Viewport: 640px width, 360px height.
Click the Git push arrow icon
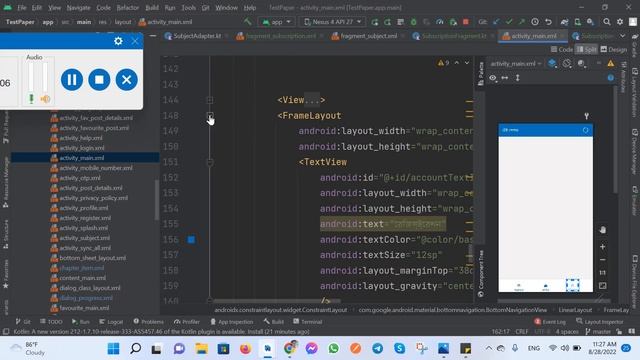[522, 22]
